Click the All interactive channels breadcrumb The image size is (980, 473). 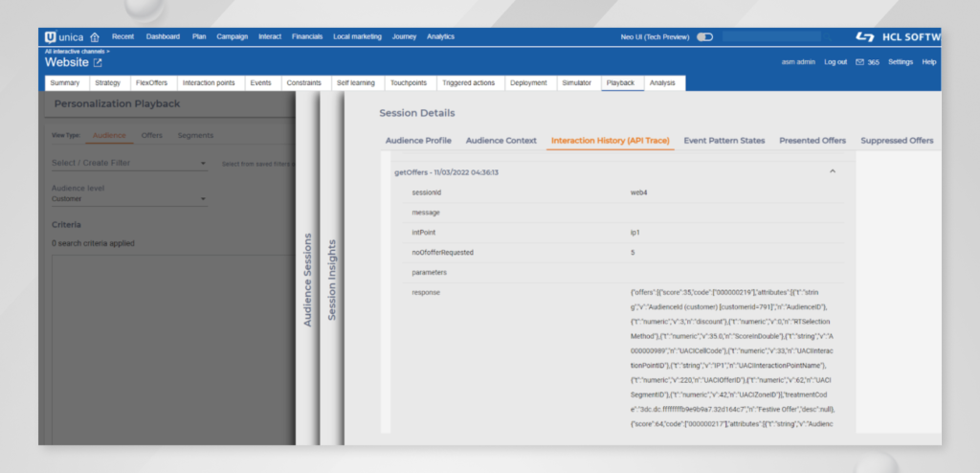[77, 51]
